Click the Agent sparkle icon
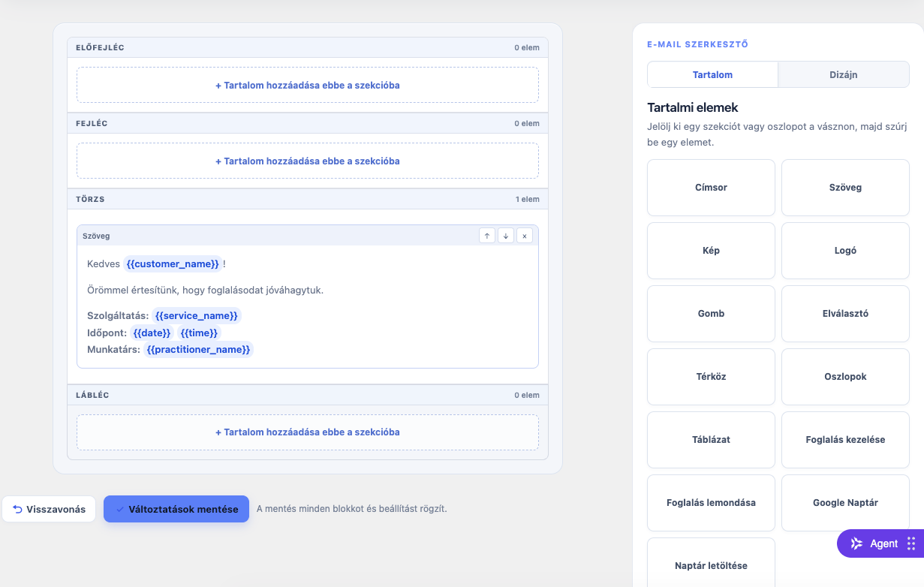 856,543
